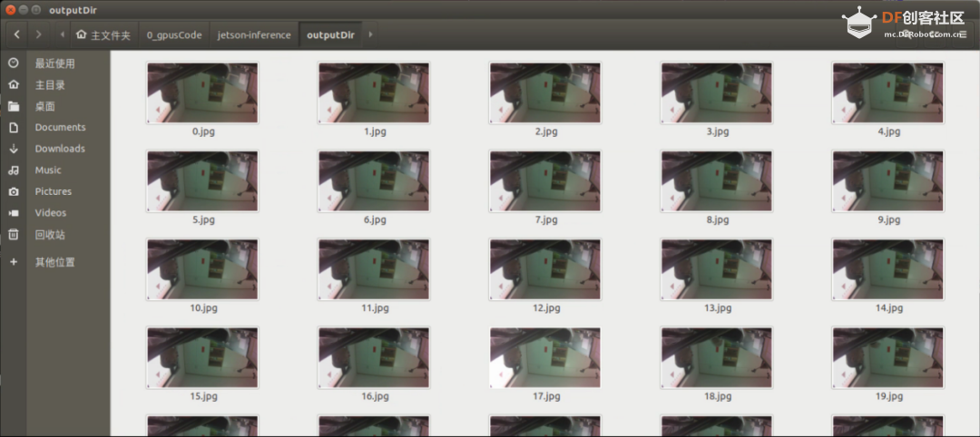The height and width of the screenshot is (437, 980).
Task: Open the 主文件夹 home breadcrumb
Action: tap(103, 35)
